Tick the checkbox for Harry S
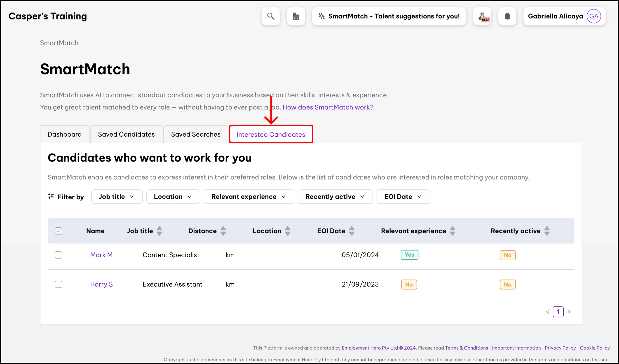Image resolution: width=619 pixels, height=364 pixels. coord(59,284)
